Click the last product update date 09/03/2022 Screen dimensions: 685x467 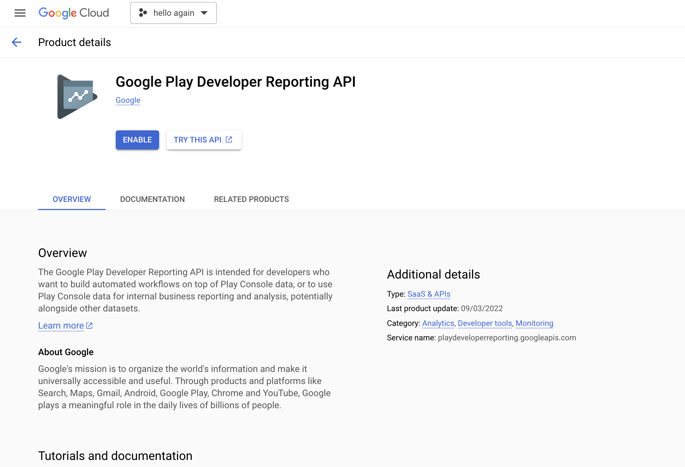(481, 308)
